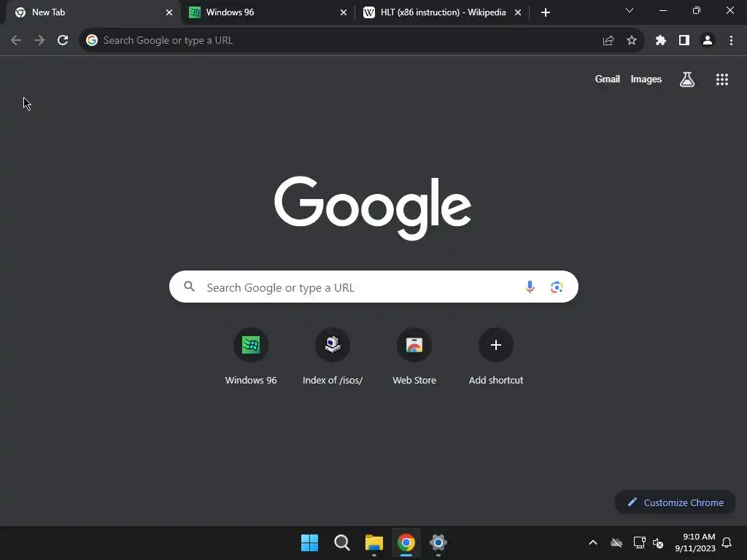747x560 pixels.
Task: Open Windows taskbar search
Action: click(x=342, y=542)
